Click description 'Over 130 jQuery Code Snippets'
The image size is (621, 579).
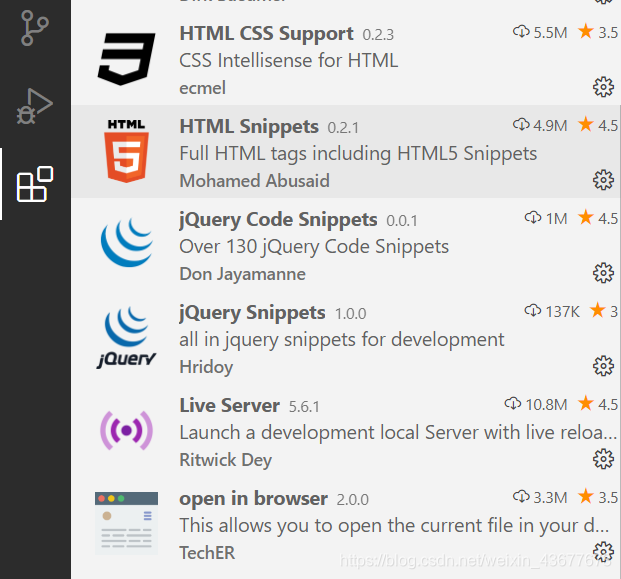(x=314, y=247)
